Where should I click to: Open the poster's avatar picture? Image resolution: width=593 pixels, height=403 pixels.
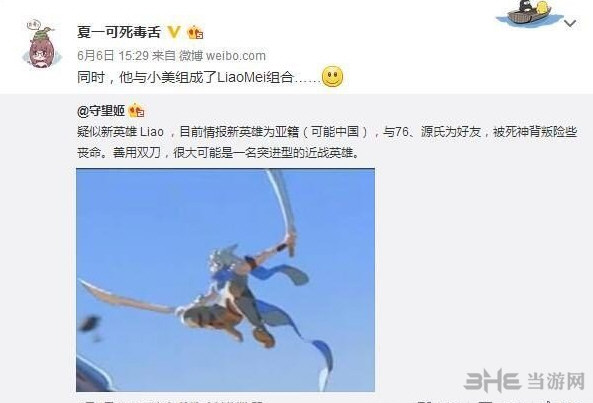pyautogui.click(x=42, y=45)
